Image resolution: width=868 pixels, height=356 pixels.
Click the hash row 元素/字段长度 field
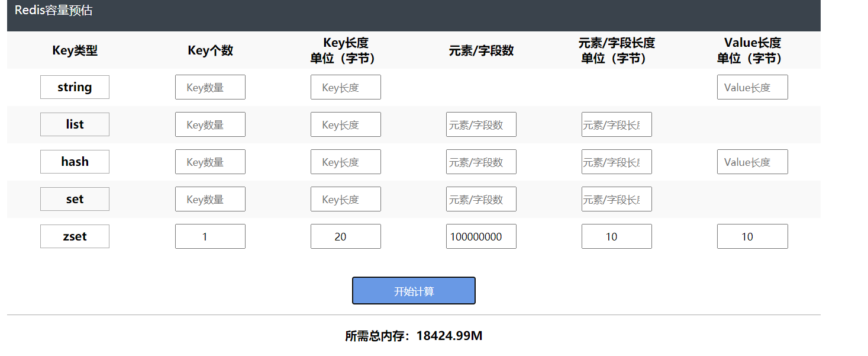click(x=617, y=162)
